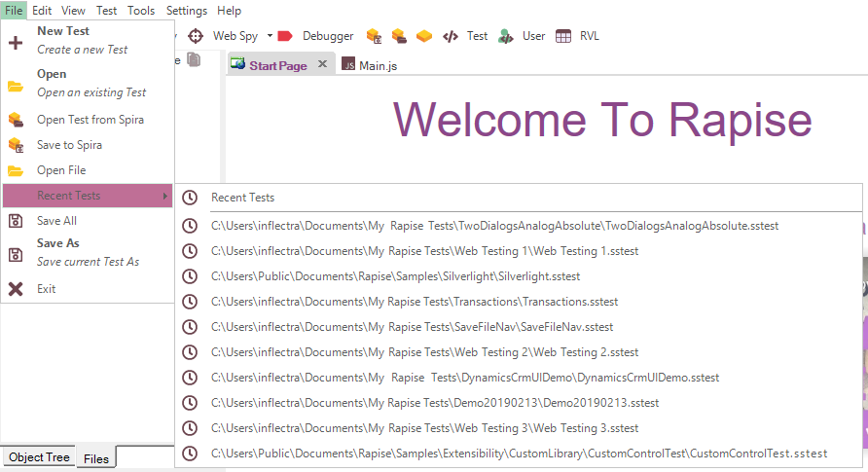
Task: Expand the Recent Tests submenu arrow
Action: (165, 196)
